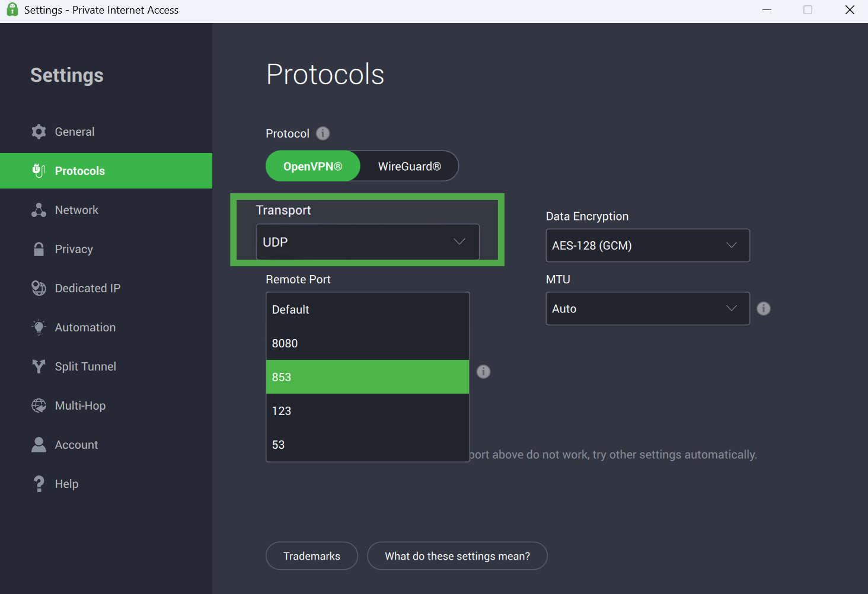The width and height of the screenshot is (868, 594).
Task: Open the MTU Auto dropdown
Action: pos(647,308)
